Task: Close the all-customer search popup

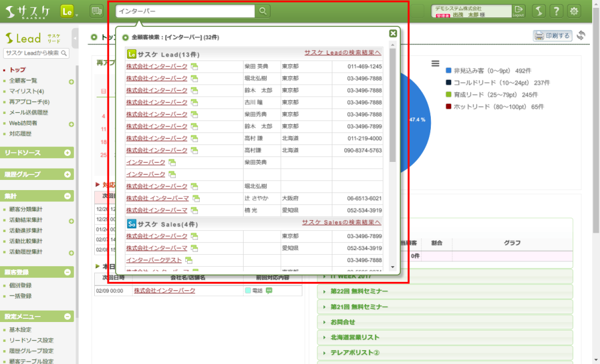Action: tap(392, 34)
